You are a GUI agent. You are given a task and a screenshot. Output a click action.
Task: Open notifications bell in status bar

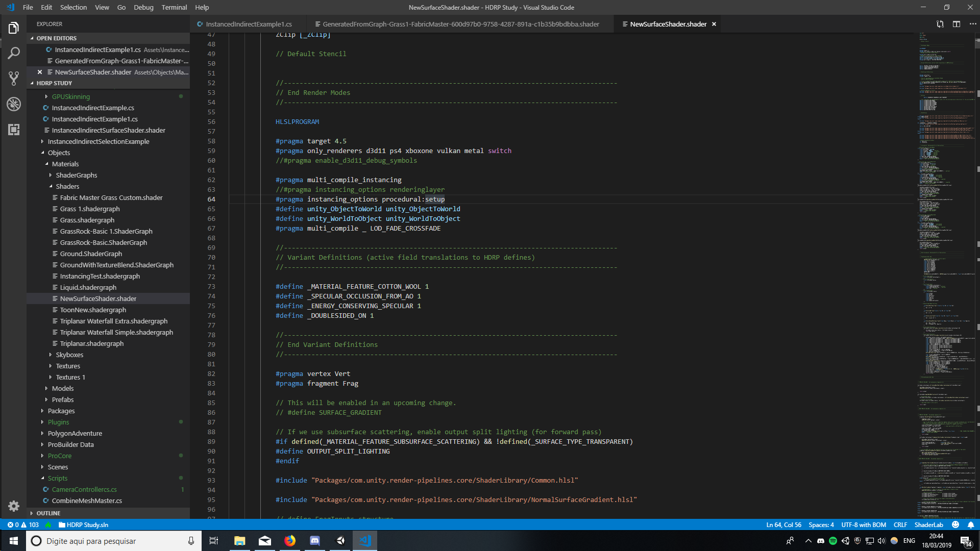(971, 524)
